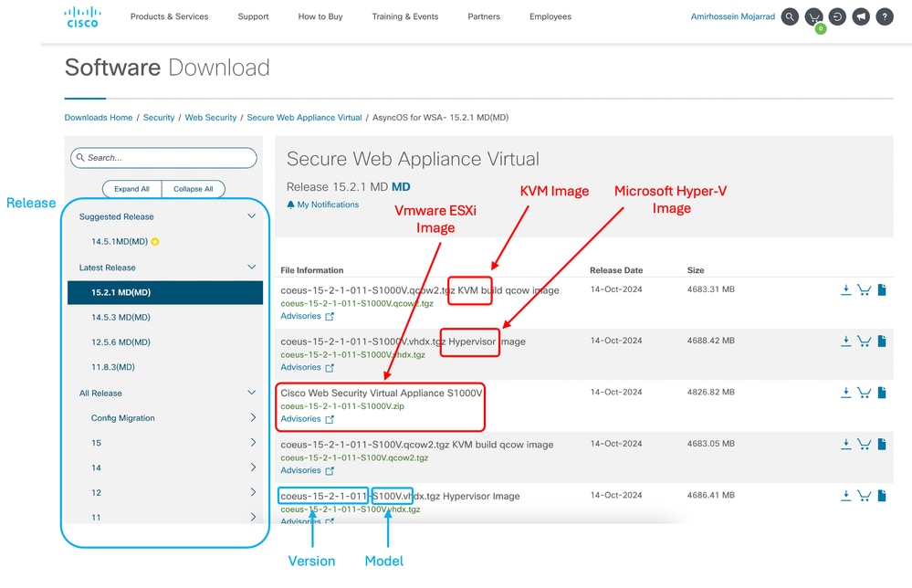Open Products & Services menu
The width and height of the screenshot is (912, 588).
[x=169, y=16]
